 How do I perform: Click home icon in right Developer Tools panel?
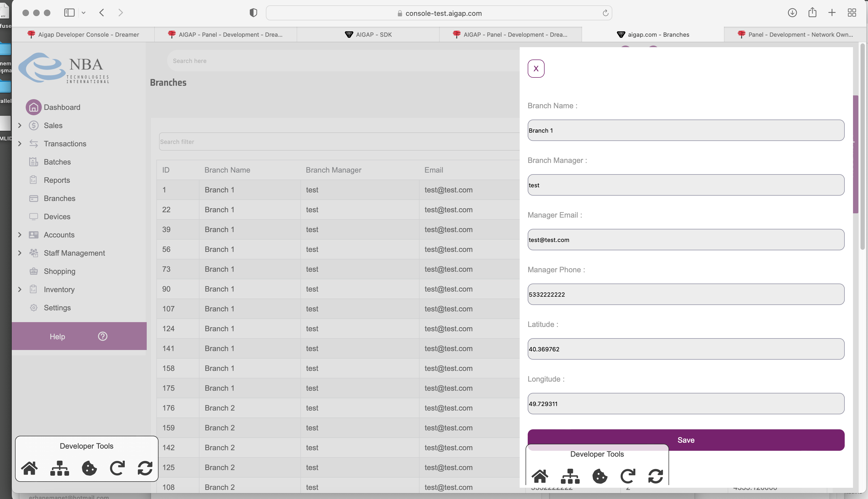tap(540, 476)
